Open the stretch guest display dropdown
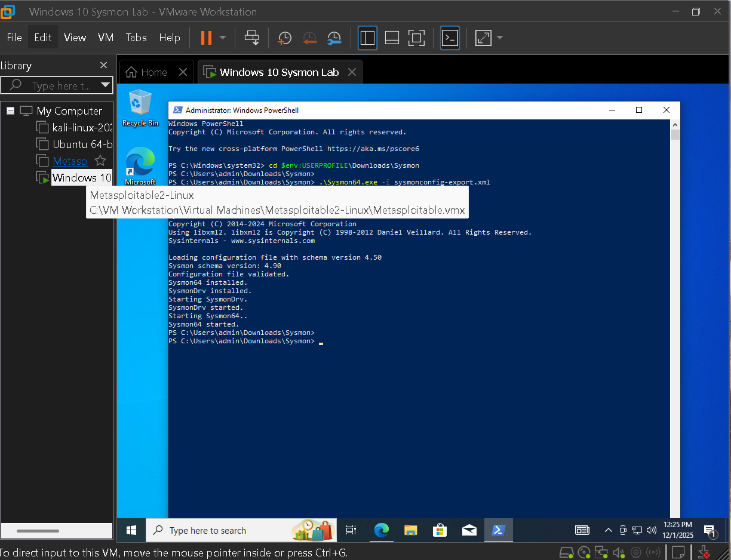The image size is (731, 560). [499, 38]
